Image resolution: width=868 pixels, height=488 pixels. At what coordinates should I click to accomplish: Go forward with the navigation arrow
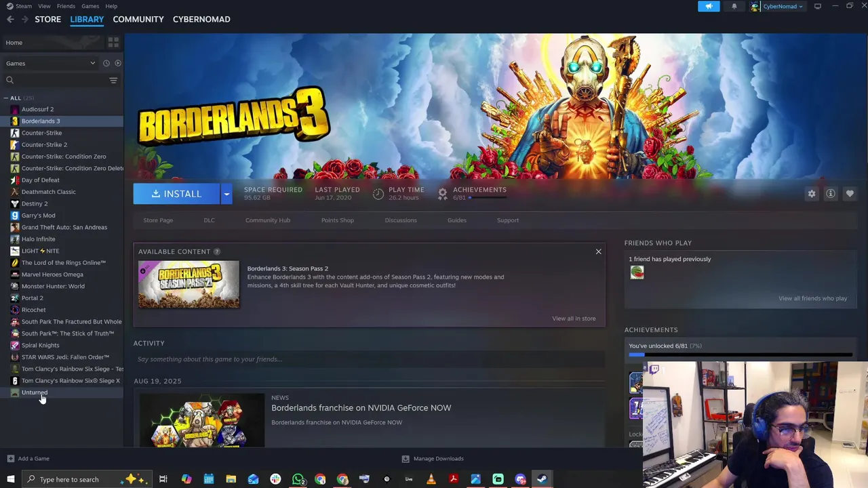[x=24, y=20]
